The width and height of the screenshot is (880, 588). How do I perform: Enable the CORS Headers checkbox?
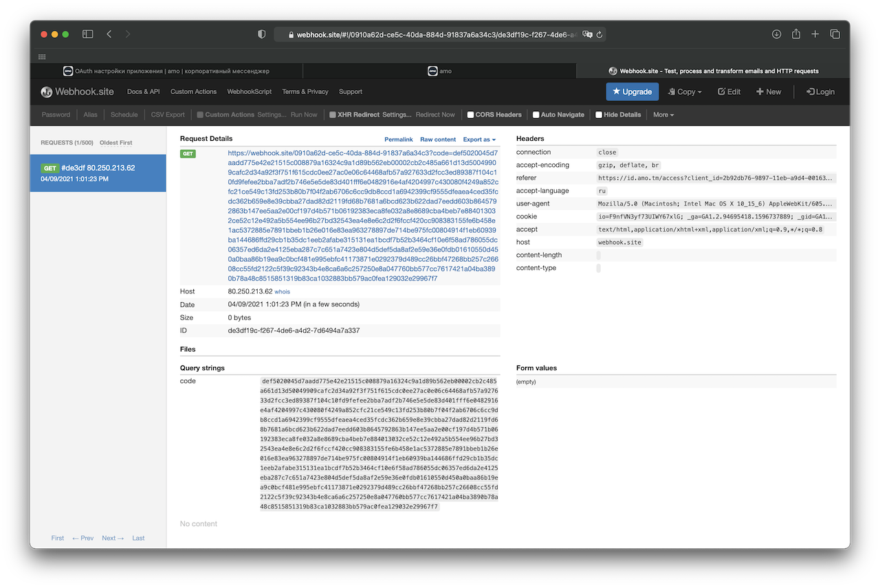coord(471,115)
